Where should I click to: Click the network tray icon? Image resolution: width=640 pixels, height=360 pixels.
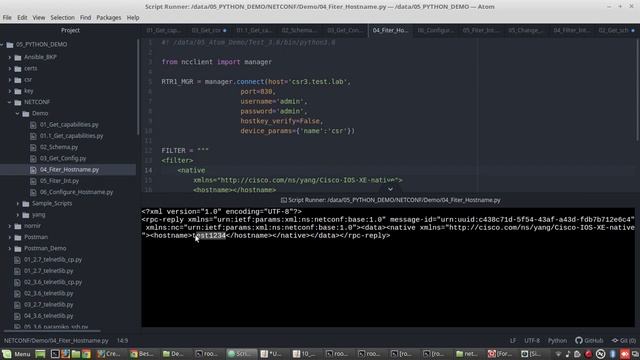558,353
